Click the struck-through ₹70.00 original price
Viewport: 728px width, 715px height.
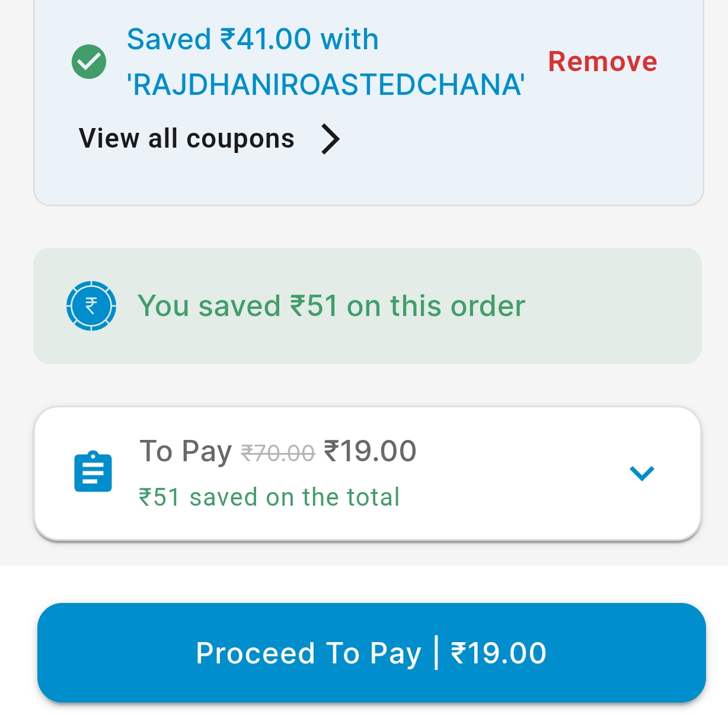click(x=277, y=454)
